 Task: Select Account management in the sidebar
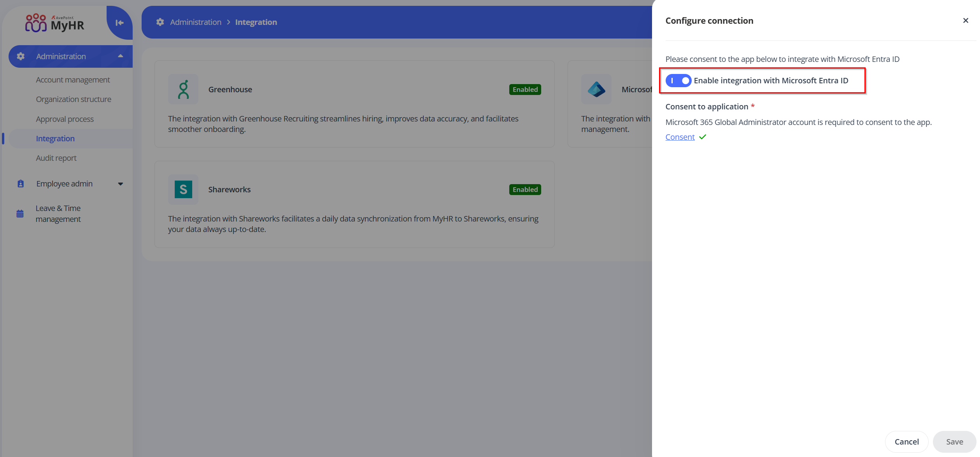pyautogui.click(x=72, y=79)
